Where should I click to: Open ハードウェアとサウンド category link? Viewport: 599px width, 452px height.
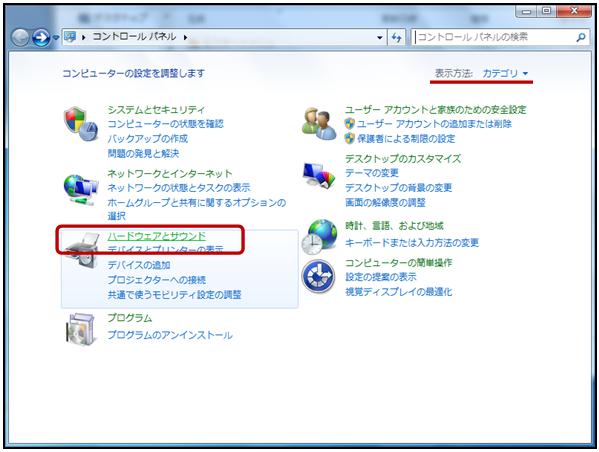click(157, 236)
